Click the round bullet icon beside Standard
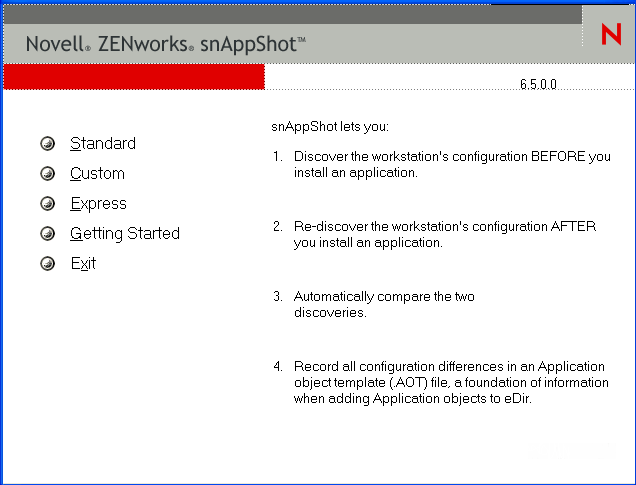This screenshot has height=485, width=636. (47, 144)
